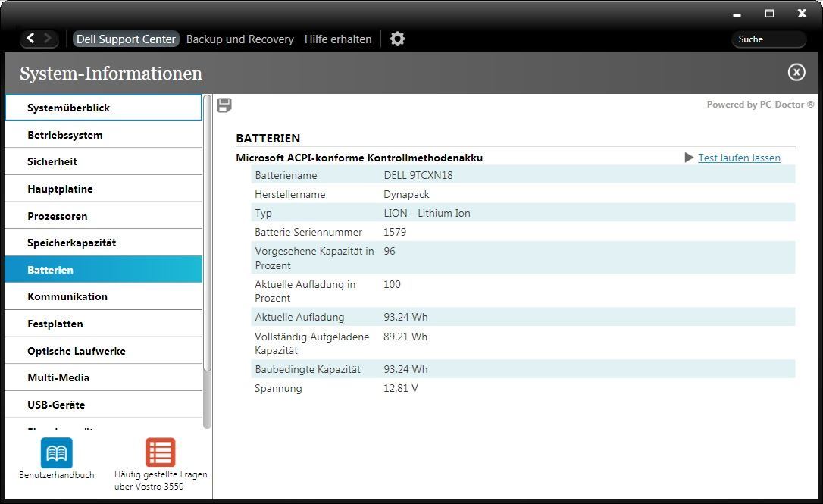Select the Dell Support Center tab
The width and height of the screenshot is (823, 504).
tap(126, 39)
